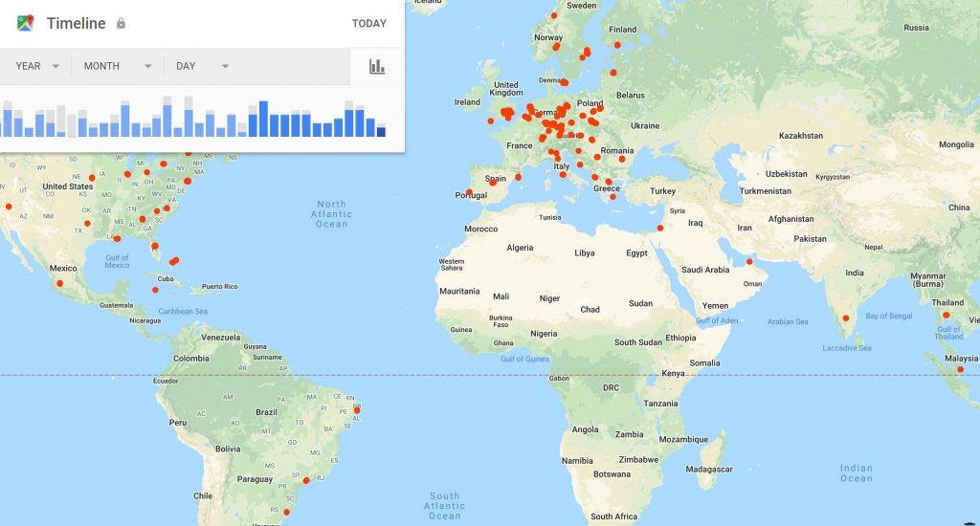Click the private lock icon beside Timeline
The width and height of the screenshot is (980, 526).
click(121, 23)
